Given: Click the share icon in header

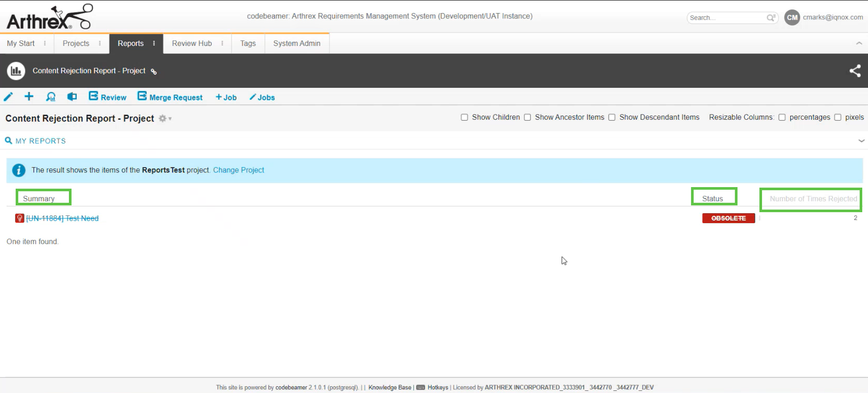Looking at the screenshot, I should [x=854, y=71].
